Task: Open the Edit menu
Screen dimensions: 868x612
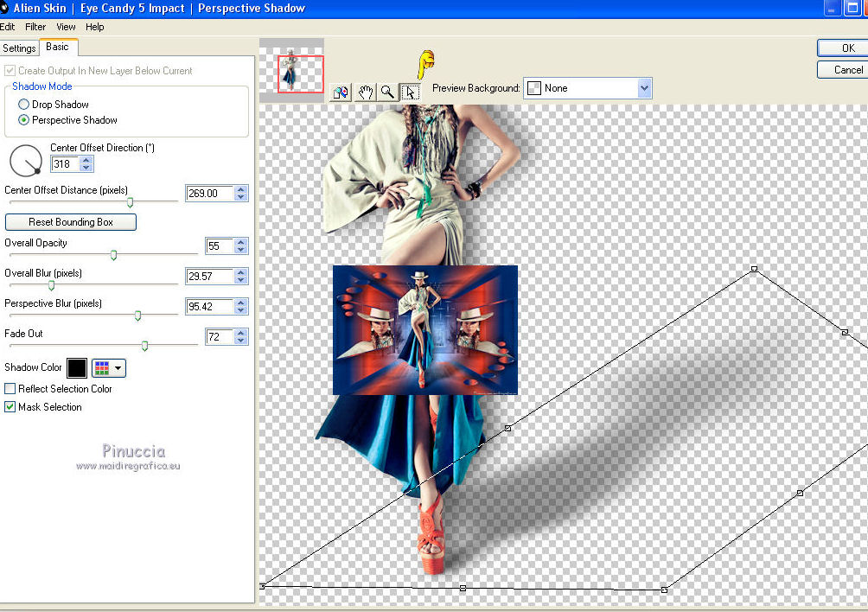Action: 7,27
